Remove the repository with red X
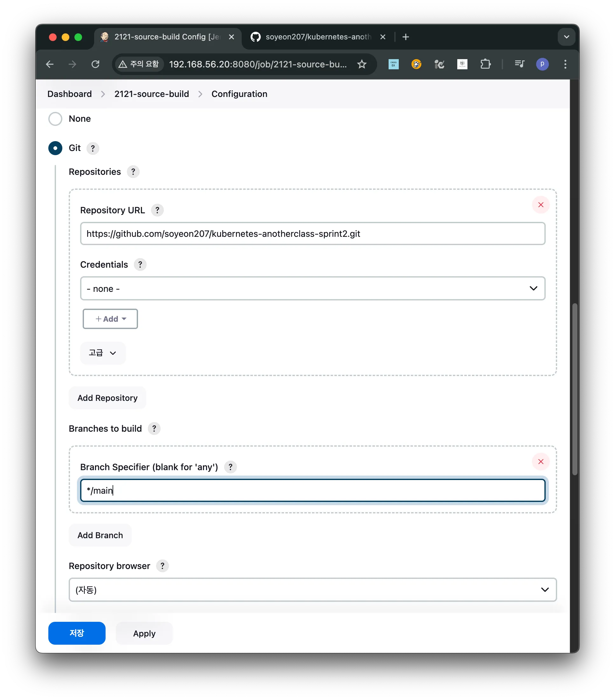Viewport: 615px width, 700px height. (x=540, y=205)
